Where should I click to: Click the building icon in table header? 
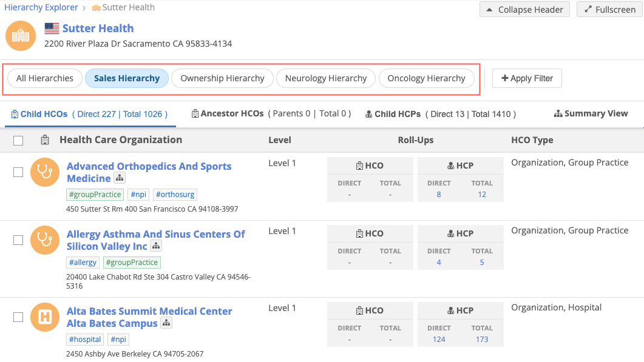click(x=45, y=140)
